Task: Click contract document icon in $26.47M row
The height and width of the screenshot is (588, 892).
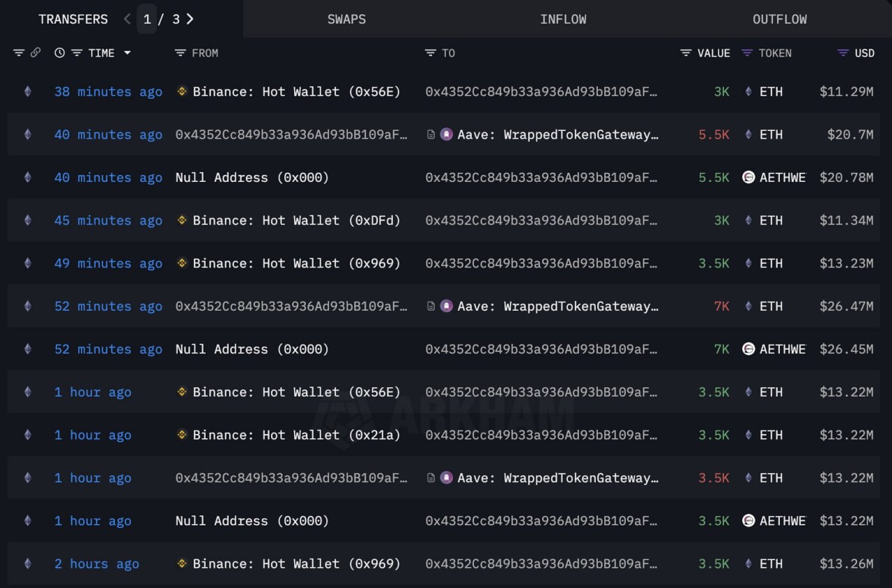Action: (x=431, y=306)
